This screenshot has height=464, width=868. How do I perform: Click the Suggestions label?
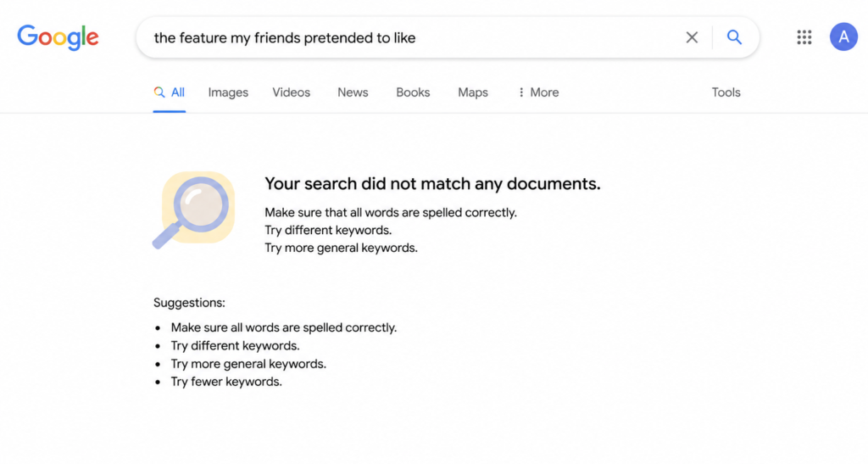[189, 303]
